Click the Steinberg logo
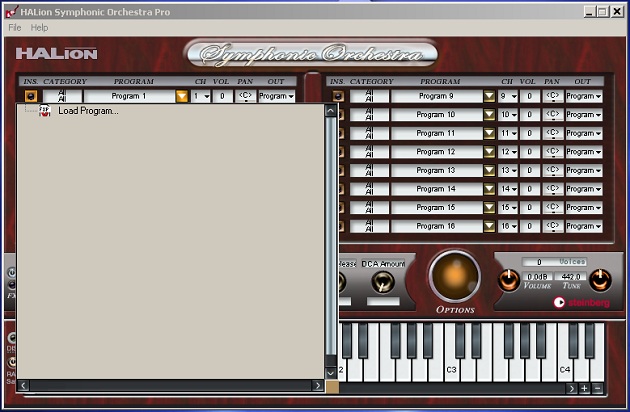This screenshot has height=412, width=630. [581, 302]
